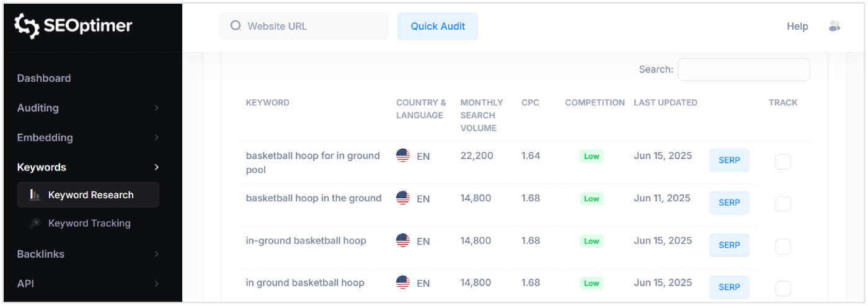Click the US flag for 'basketball hoop in the ground'
868x306 pixels.
[403, 198]
